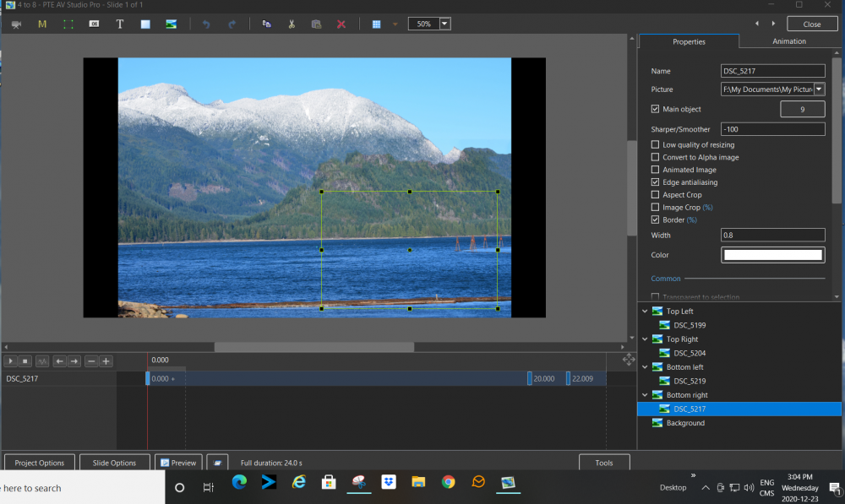Add a Frame object from toolbar
This screenshot has width=845, height=504.
click(68, 24)
